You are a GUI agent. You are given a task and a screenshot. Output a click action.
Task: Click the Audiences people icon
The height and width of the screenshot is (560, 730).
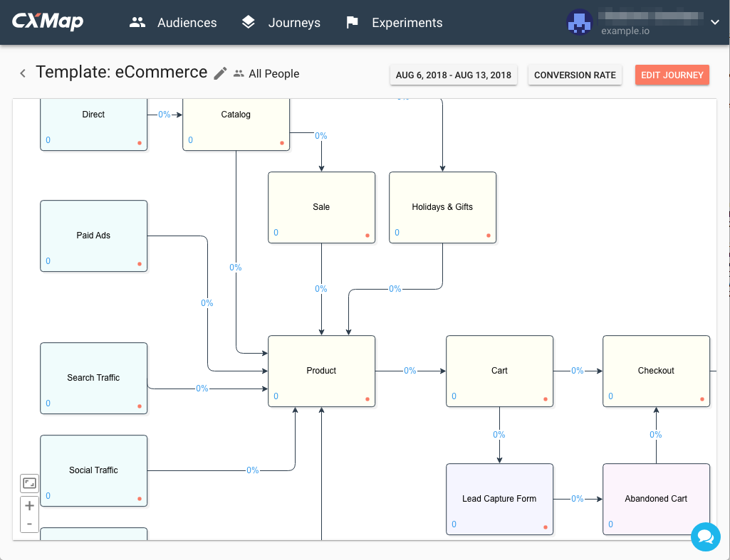pyautogui.click(x=137, y=22)
